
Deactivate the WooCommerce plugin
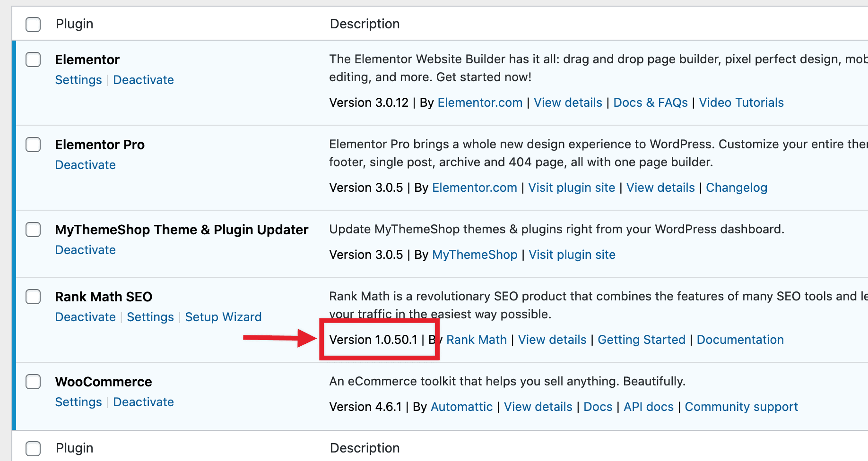[143, 402]
